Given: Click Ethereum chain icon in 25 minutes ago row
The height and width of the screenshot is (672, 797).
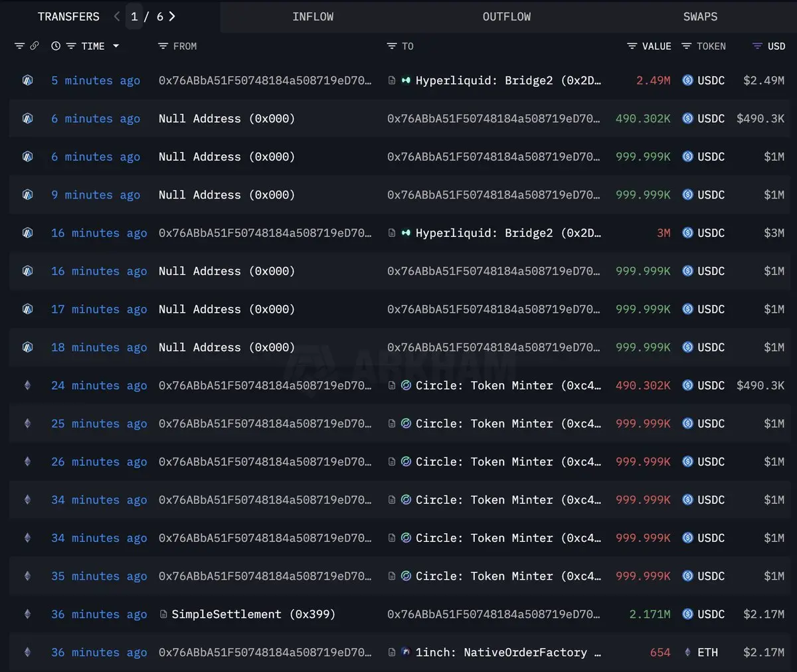Looking at the screenshot, I should [27, 424].
